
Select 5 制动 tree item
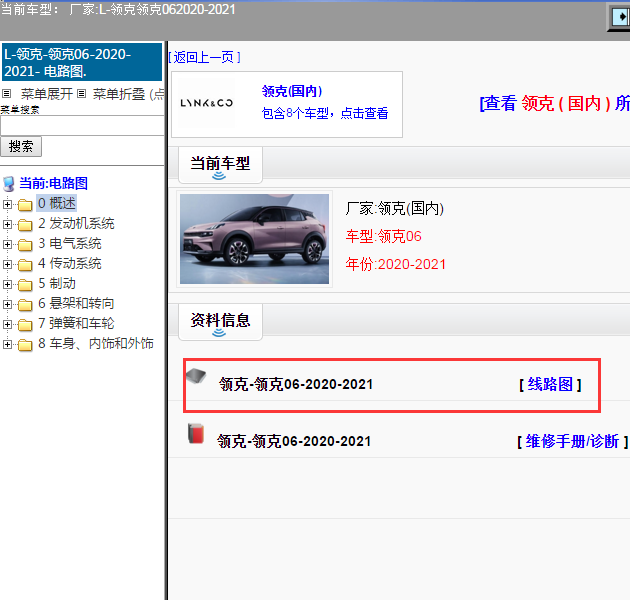[x=57, y=284]
